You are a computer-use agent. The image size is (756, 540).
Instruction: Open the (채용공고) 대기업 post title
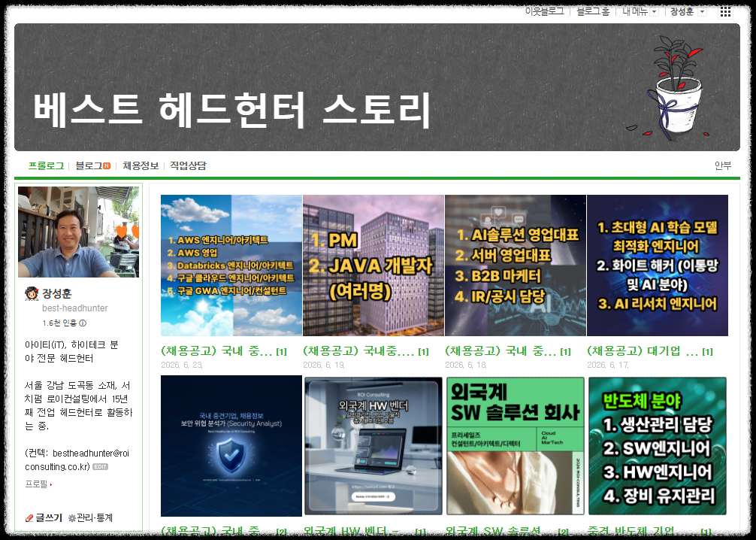pyautogui.click(x=643, y=350)
